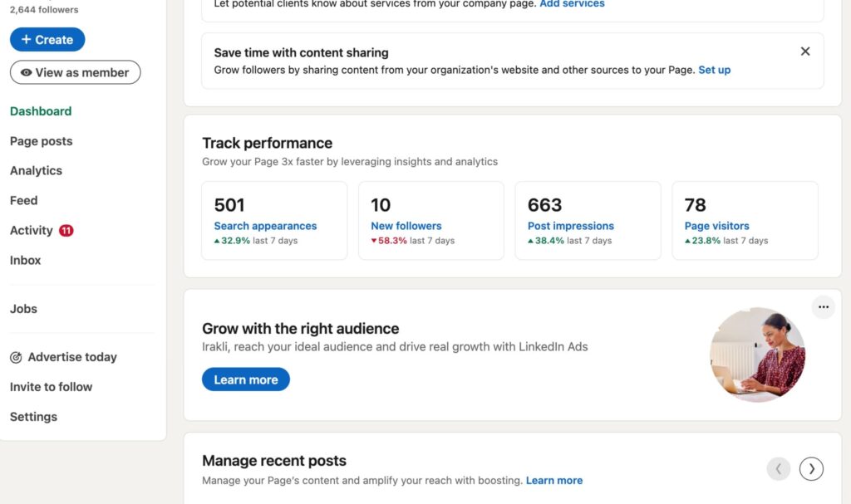This screenshot has height=504, width=851.
Task: Click the 10 new followers number
Action: click(x=381, y=205)
